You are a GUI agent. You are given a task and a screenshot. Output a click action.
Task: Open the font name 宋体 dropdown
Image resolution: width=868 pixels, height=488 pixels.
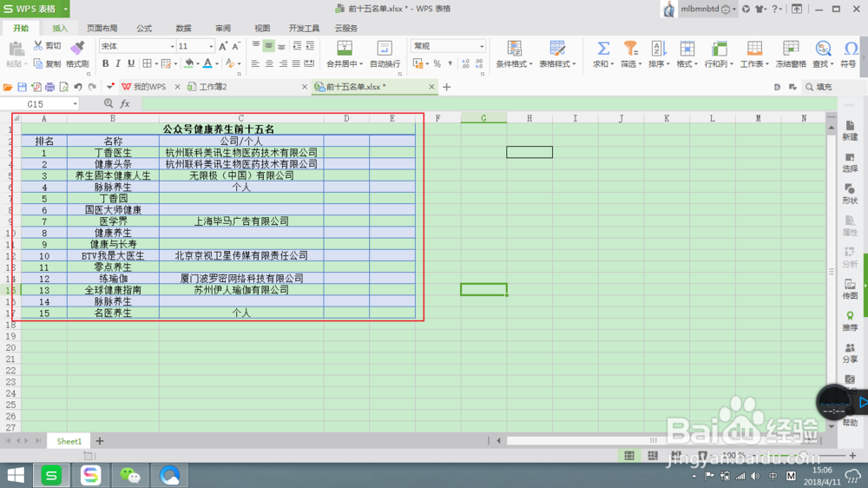click(x=172, y=47)
